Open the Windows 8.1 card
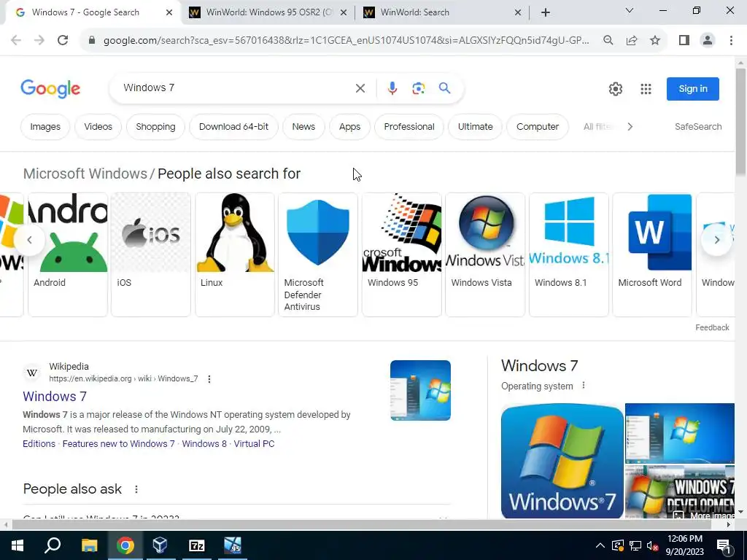 click(569, 254)
